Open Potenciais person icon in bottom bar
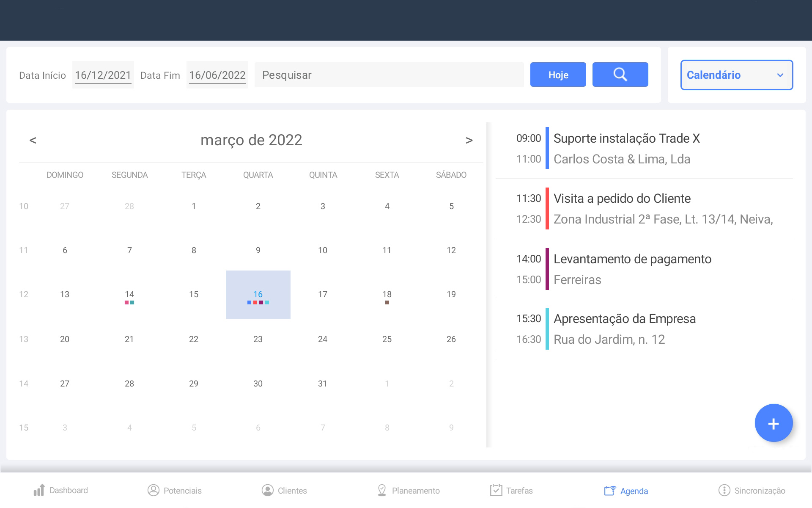 pyautogui.click(x=153, y=490)
